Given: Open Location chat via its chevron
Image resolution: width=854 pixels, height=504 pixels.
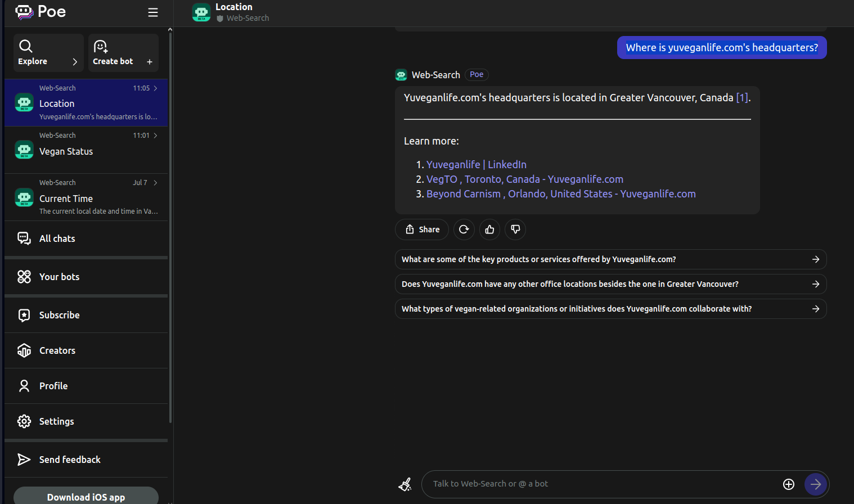Looking at the screenshot, I should pos(156,88).
